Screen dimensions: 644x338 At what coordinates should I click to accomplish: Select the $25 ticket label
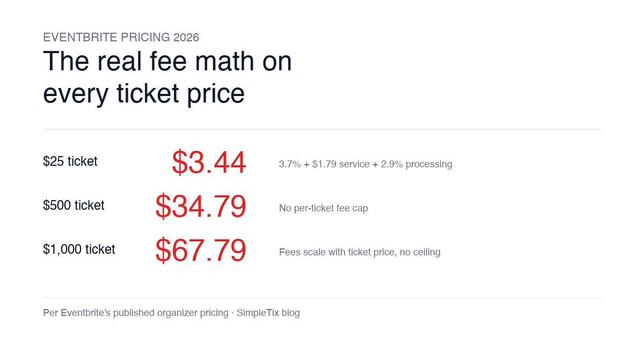pyautogui.click(x=70, y=161)
